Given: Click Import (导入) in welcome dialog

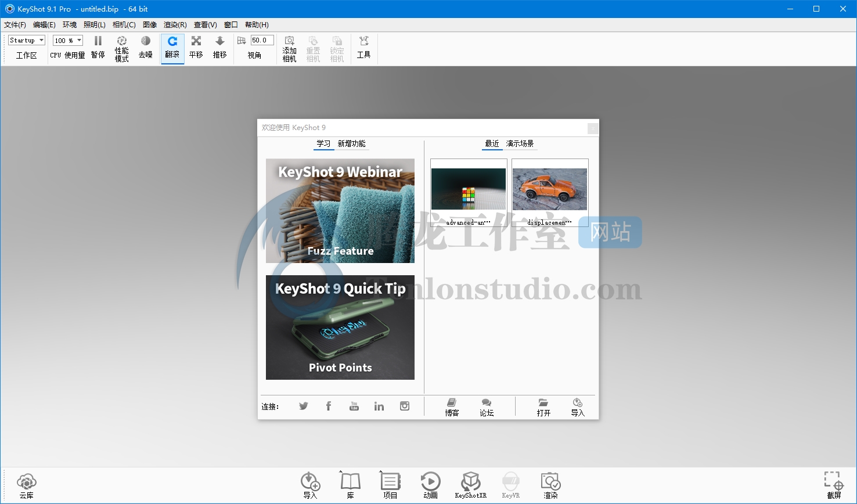Looking at the screenshot, I should coord(578,408).
